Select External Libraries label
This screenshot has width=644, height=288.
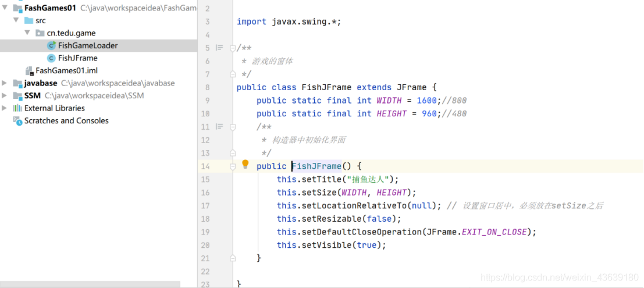(x=55, y=108)
